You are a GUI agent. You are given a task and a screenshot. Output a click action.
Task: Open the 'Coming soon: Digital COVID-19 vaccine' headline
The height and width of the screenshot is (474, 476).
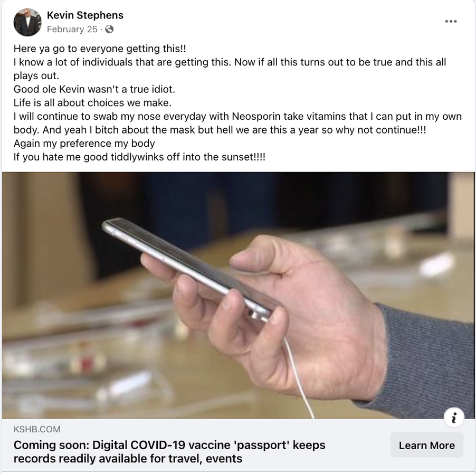point(169,451)
